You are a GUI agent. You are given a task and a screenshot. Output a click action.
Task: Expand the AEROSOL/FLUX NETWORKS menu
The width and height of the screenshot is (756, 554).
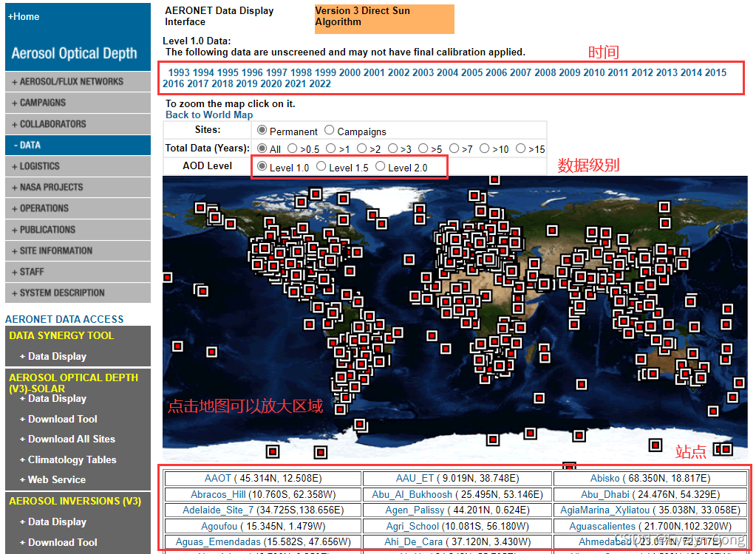(x=78, y=82)
